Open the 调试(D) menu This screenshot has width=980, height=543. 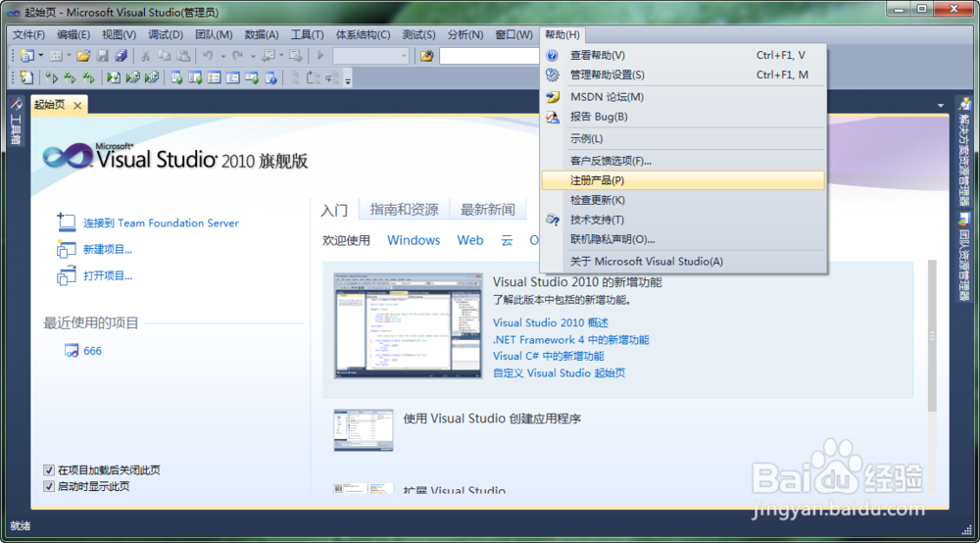(x=165, y=34)
